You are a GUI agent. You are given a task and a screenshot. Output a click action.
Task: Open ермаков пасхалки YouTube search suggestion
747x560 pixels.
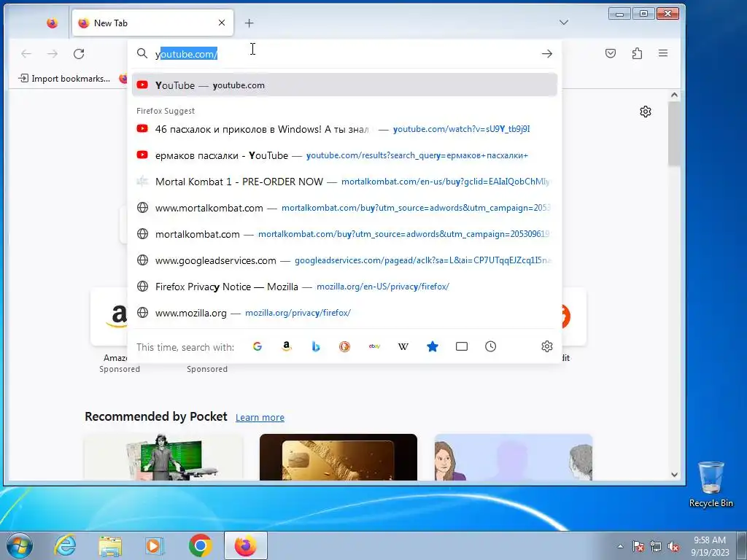pyautogui.click(x=344, y=155)
